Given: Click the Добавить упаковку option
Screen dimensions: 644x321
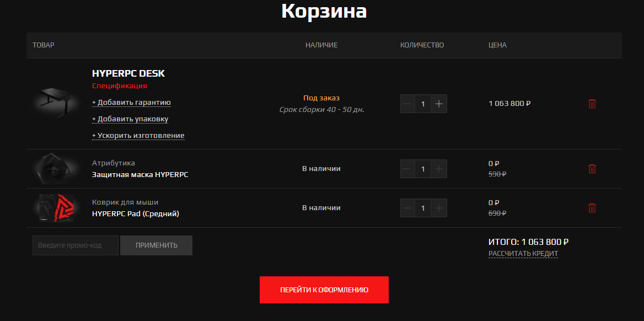Looking at the screenshot, I should point(130,119).
